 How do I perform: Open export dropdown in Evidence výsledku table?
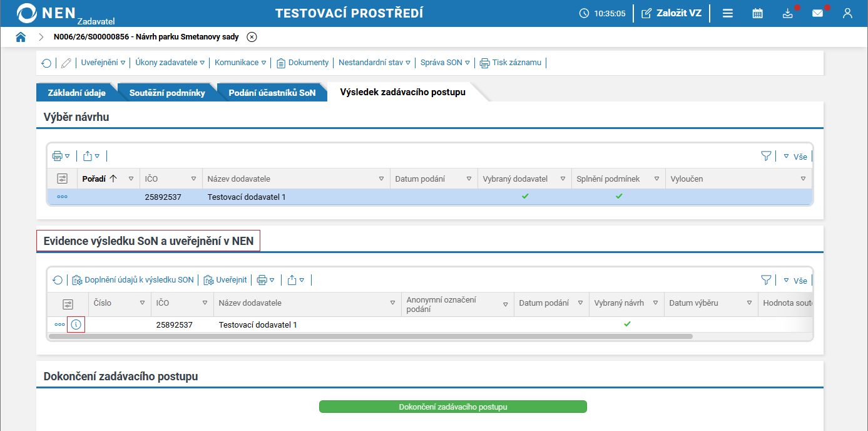coord(296,280)
